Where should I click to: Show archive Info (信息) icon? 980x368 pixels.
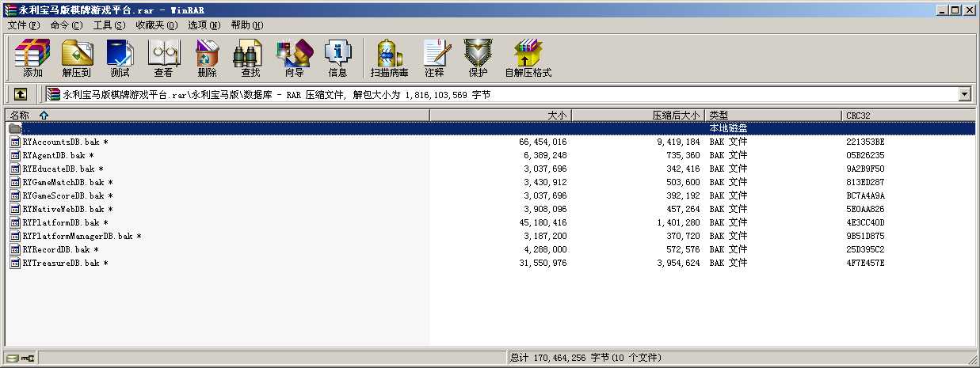[x=337, y=58]
